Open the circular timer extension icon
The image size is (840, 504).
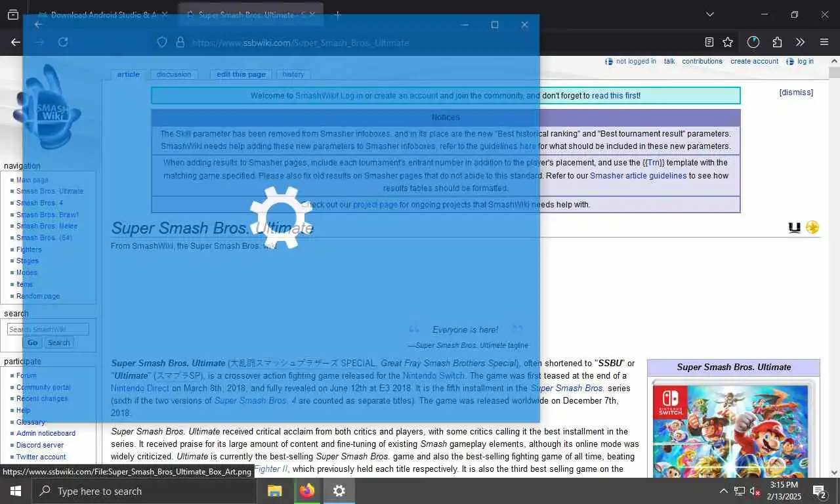coord(753,42)
